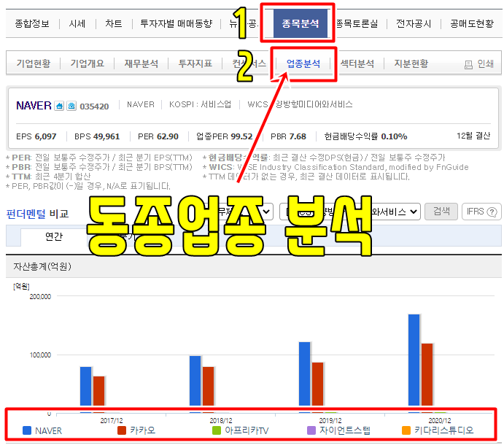The image size is (504, 445).
Task: Click the IFRS question mark icon
Action: coord(492,212)
